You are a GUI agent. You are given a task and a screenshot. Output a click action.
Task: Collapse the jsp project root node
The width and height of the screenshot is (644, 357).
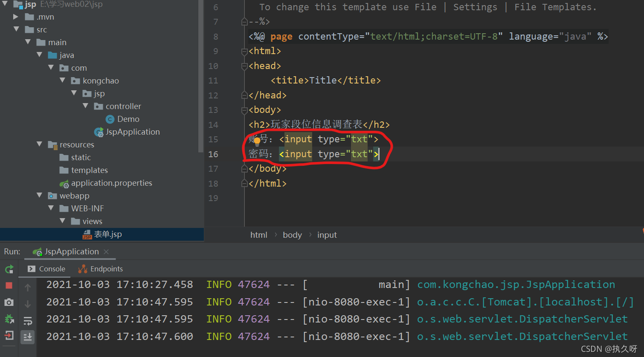5,4
